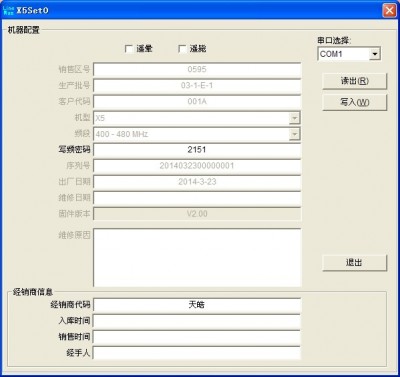400x377 pixels.
Task: Click the 机器配置 group title
Action: [23, 30]
